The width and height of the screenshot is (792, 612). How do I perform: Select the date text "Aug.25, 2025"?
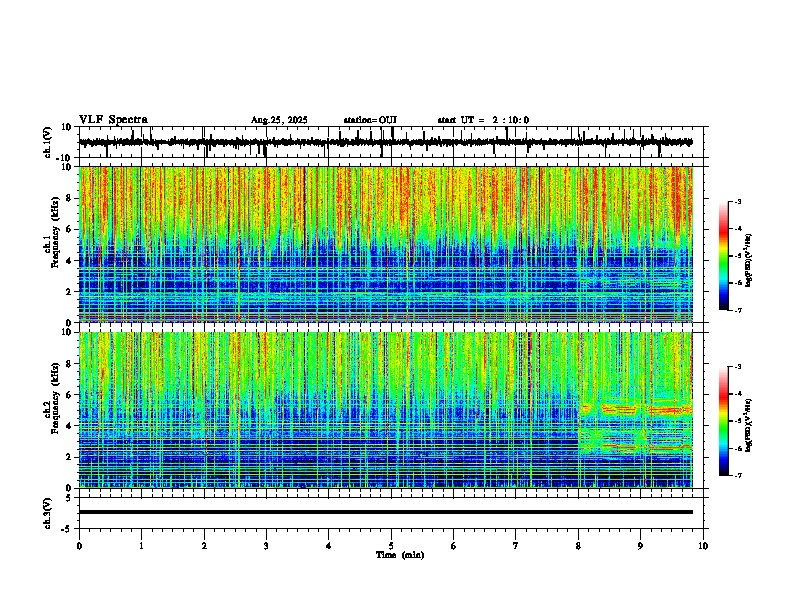(279, 120)
